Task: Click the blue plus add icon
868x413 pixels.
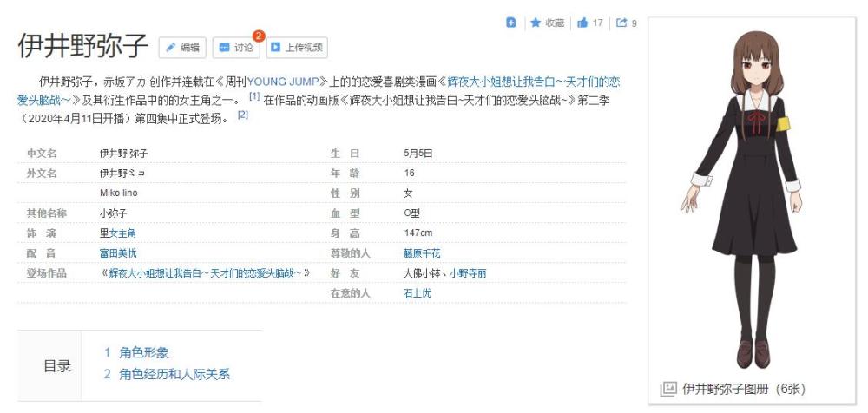Action: pos(511,23)
